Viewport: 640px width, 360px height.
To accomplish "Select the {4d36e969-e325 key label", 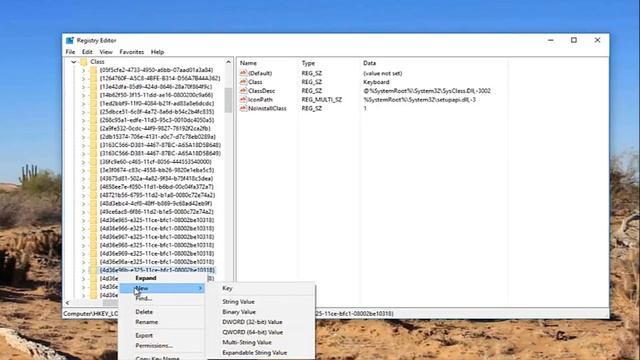I will (157, 254).
